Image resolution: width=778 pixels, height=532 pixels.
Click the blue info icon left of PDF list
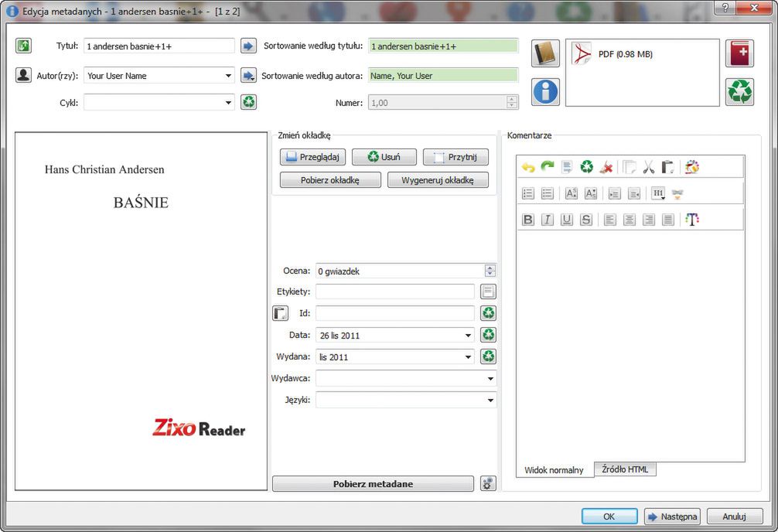pyautogui.click(x=545, y=92)
